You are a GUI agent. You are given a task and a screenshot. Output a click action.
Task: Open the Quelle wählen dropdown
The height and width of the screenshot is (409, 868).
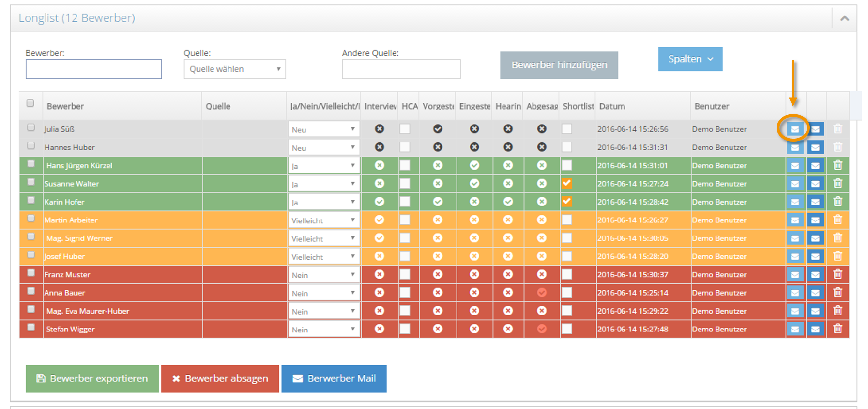pyautogui.click(x=235, y=69)
